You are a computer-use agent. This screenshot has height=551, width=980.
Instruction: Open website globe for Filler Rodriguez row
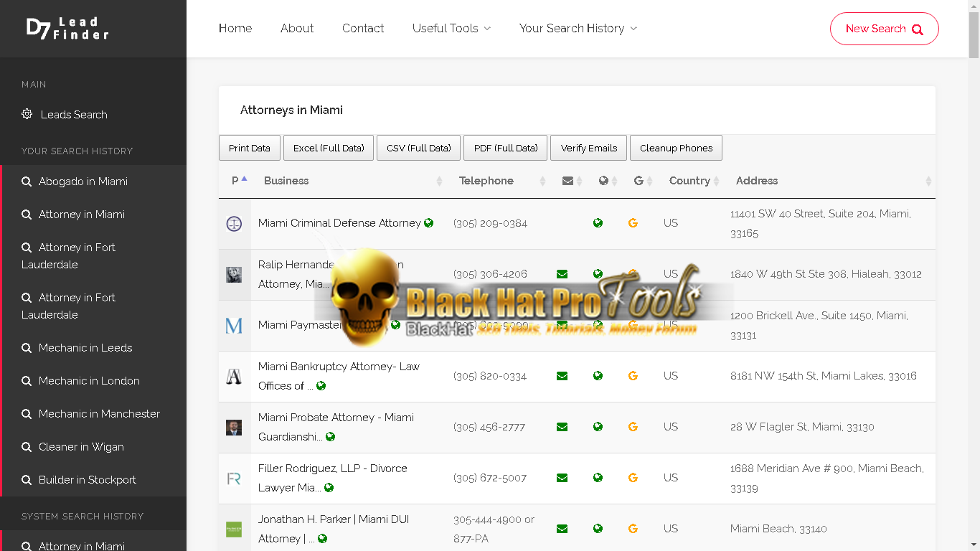pos(598,478)
